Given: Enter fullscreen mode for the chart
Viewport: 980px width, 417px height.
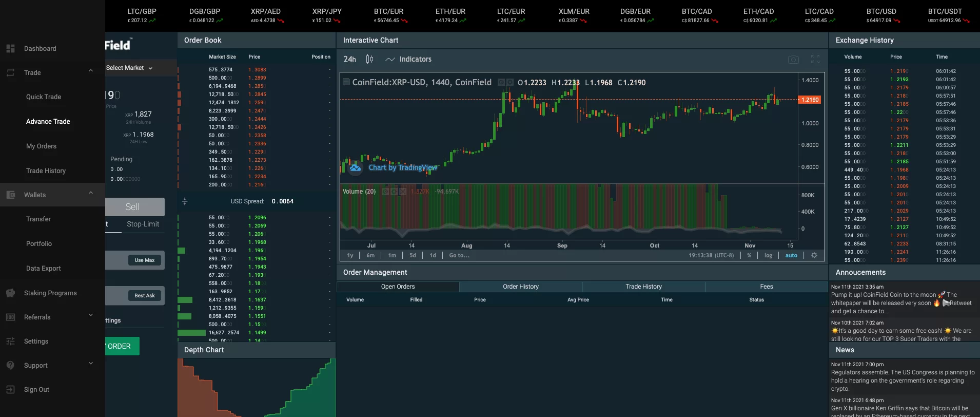Looking at the screenshot, I should coord(815,60).
